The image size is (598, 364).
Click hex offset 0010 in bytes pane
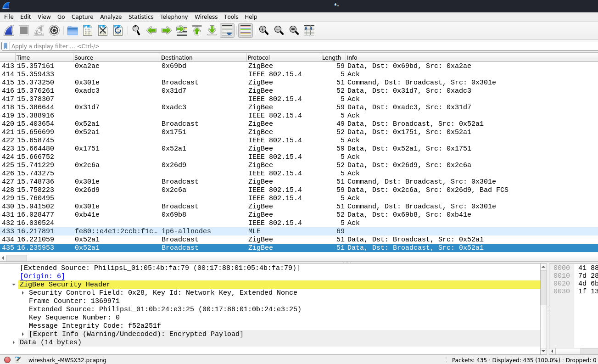[561, 276]
